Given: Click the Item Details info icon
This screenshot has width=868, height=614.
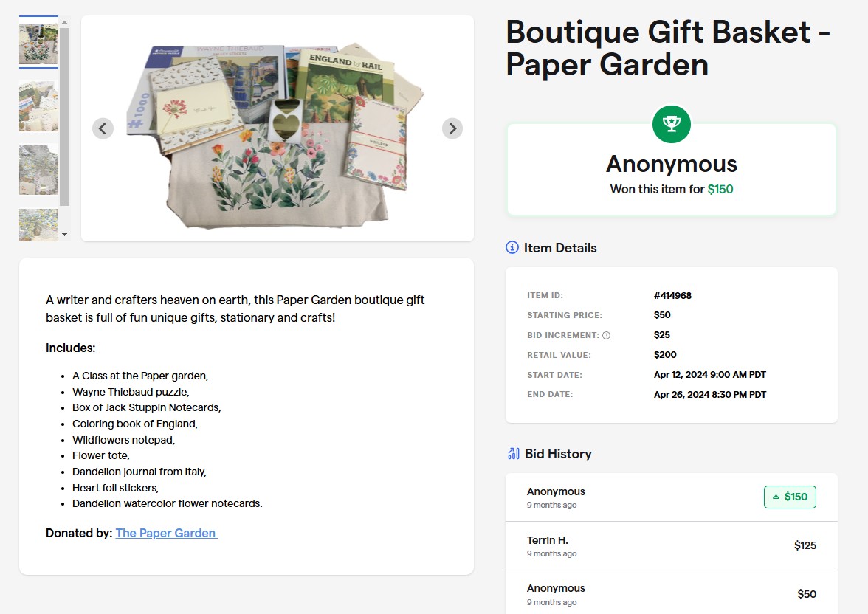Looking at the screenshot, I should click(x=512, y=248).
